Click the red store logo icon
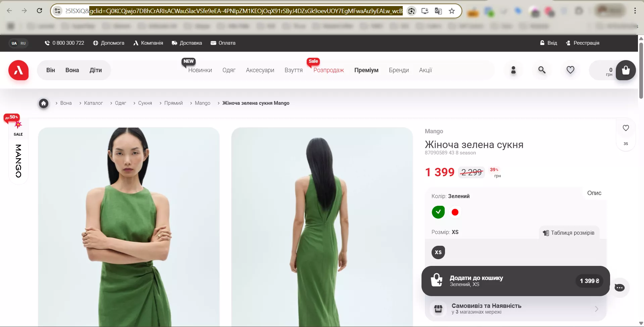 pos(18,70)
